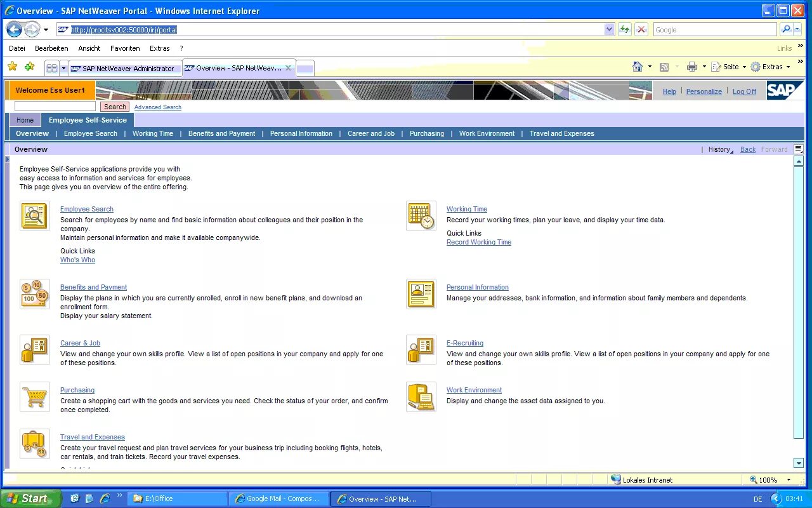
Task: Click the E-Recruiting person icon
Action: click(421, 349)
